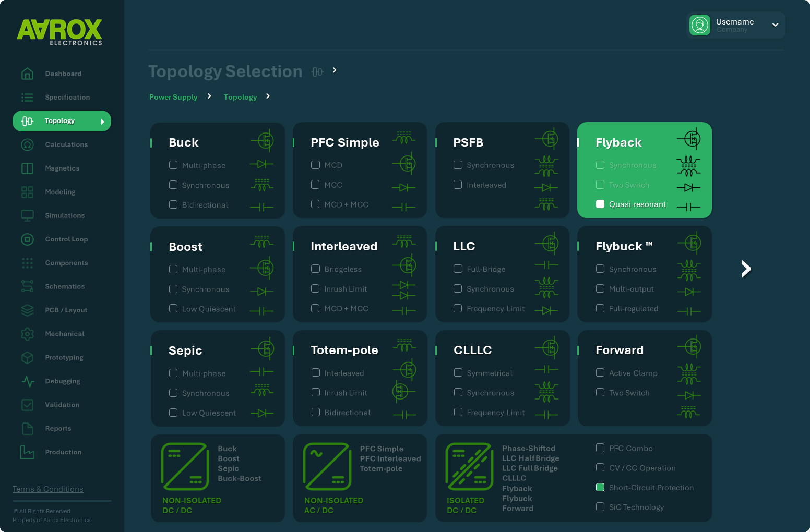Check Synchronous under the LLC topology
Screen dimensions: 810x532
pos(458,288)
